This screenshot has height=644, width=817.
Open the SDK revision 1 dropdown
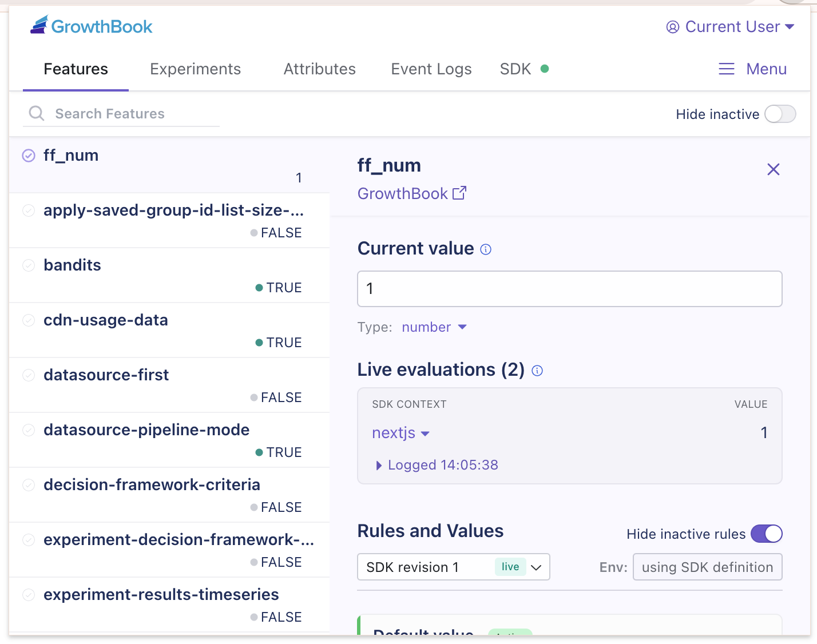(454, 567)
